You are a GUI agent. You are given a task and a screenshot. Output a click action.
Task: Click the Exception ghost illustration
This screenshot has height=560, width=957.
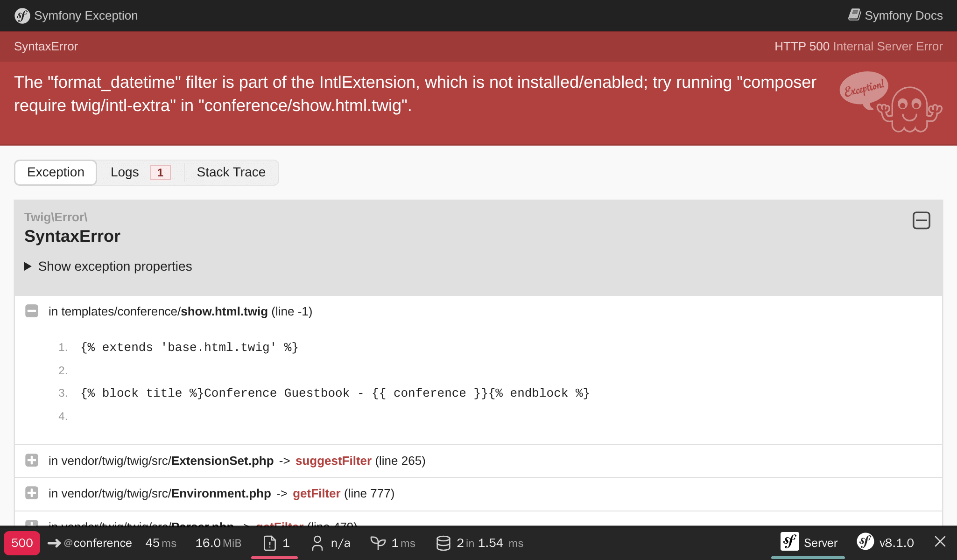coord(891,102)
